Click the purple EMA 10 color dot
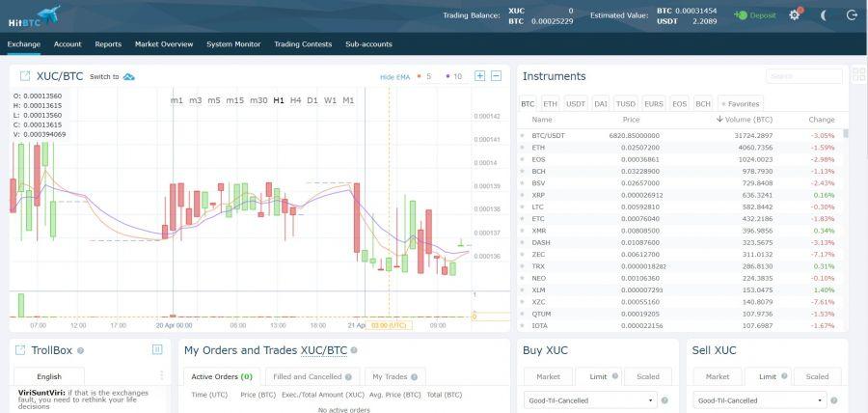Screen dimensions: 868x413 (448, 76)
